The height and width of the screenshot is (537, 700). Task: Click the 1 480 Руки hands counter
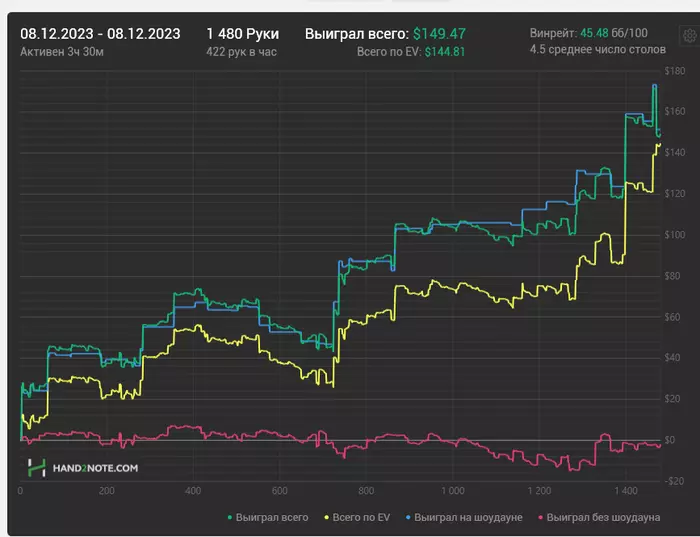243,34
